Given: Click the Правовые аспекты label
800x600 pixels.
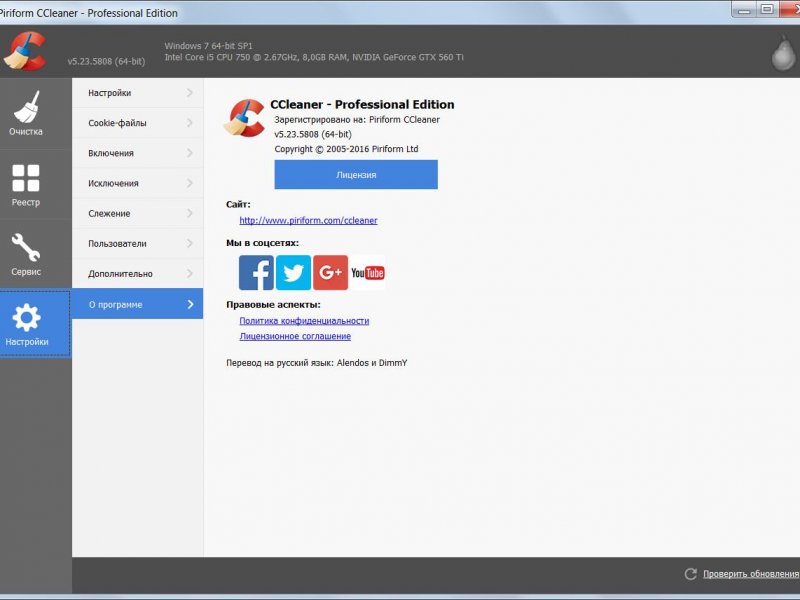Looking at the screenshot, I should click(273, 305).
